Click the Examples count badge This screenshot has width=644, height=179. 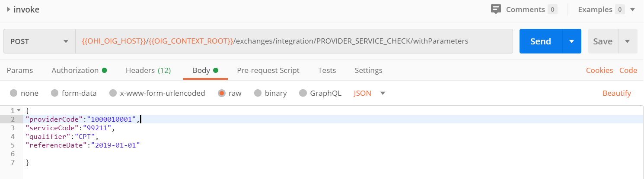point(620,9)
